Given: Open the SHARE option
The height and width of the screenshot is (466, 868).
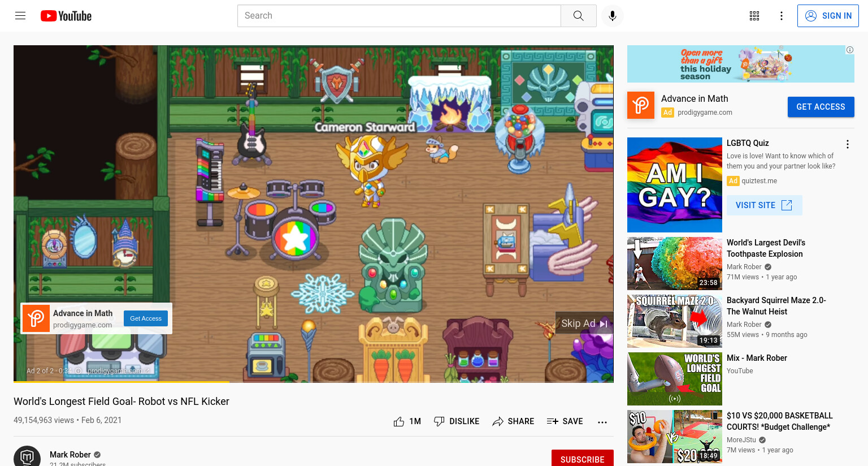Looking at the screenshot, I should coord(513,421).
